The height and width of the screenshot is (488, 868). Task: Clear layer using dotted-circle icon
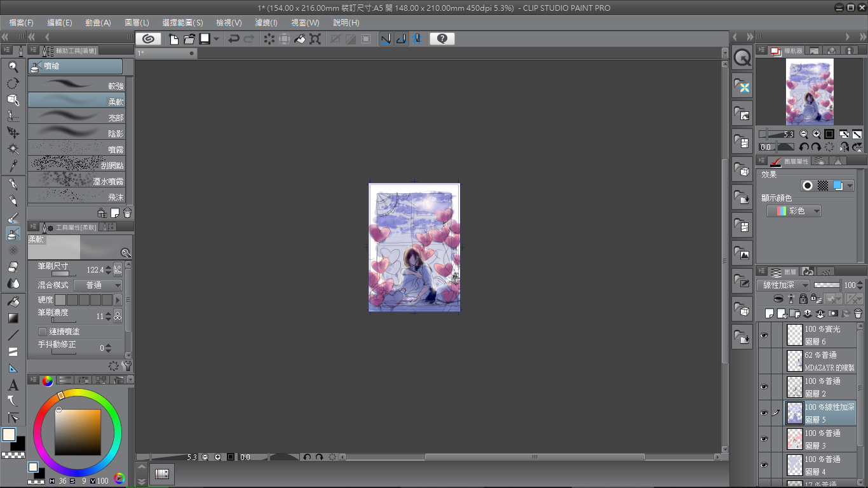click(269, 39)
